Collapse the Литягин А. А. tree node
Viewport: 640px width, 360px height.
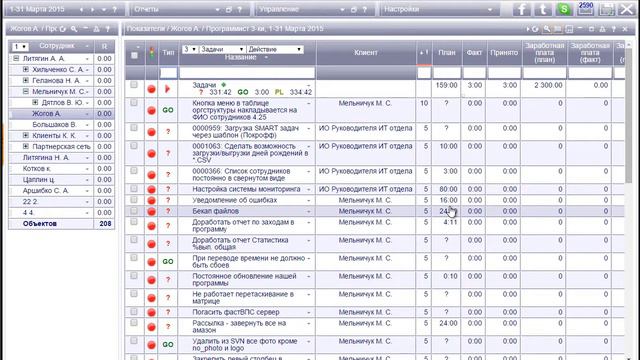tap(16, 58)
